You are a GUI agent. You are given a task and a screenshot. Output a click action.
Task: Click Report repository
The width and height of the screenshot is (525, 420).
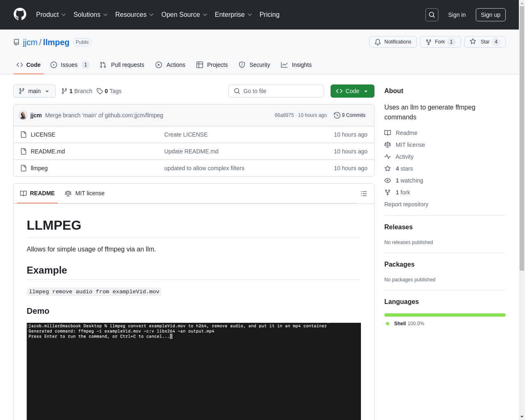click(x=406, y=204)
